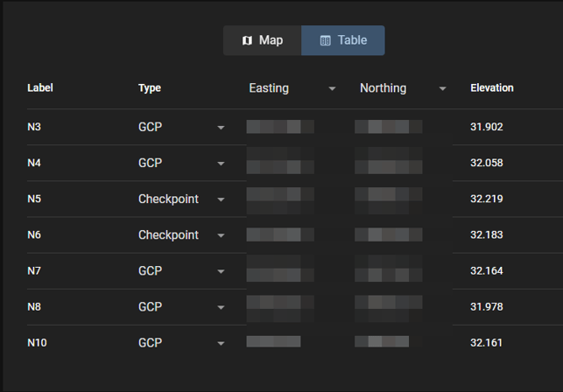Open the Type dropdown for row N8
This screenshot has height=392, width=563.
point(221,307)
